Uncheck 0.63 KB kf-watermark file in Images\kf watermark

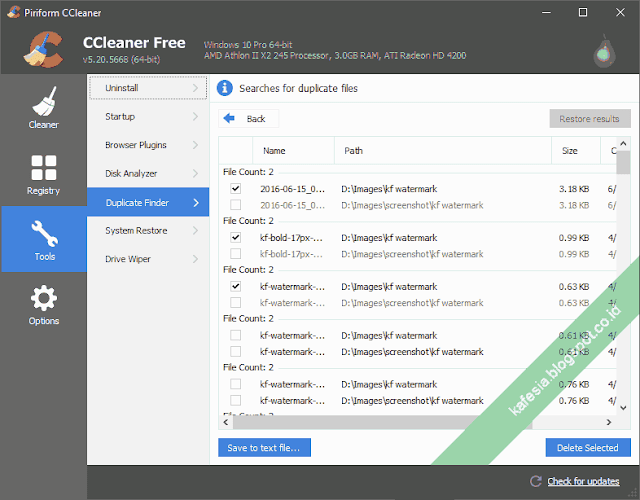click(x=236, y=287)
